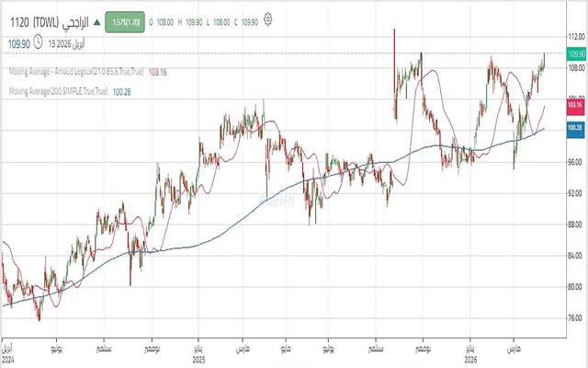Click the 2025 year marker on time axis
This screenshot has height=368, width=588.
(198, 361)
